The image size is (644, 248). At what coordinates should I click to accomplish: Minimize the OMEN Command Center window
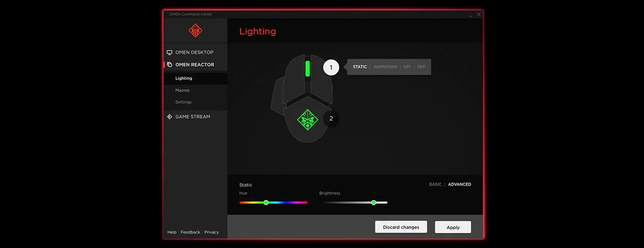(470, 15)
